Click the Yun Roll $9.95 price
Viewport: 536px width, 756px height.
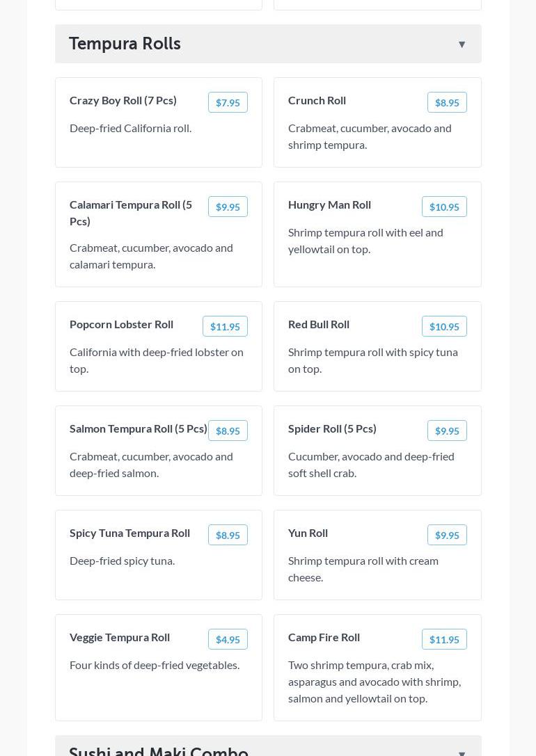[447, 535]
